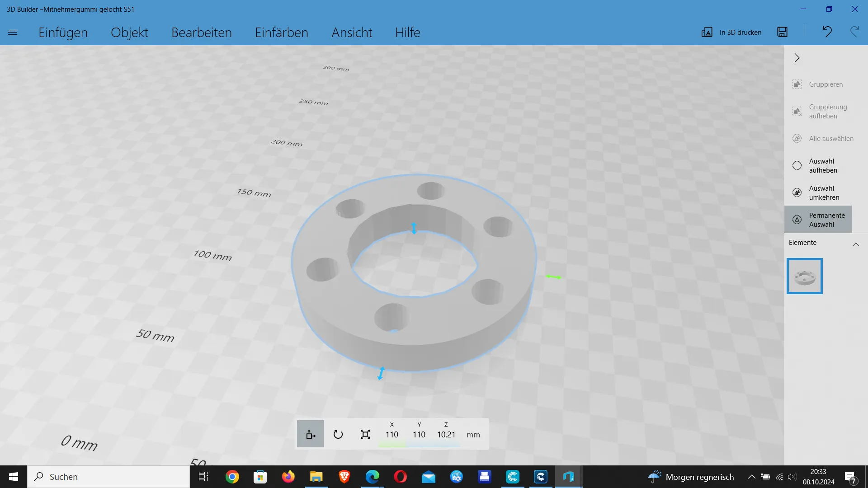Invert selection with Auswahl umkehren
Image resolution: width=868 pixels, height=488 pixels.
click(818, 192)
